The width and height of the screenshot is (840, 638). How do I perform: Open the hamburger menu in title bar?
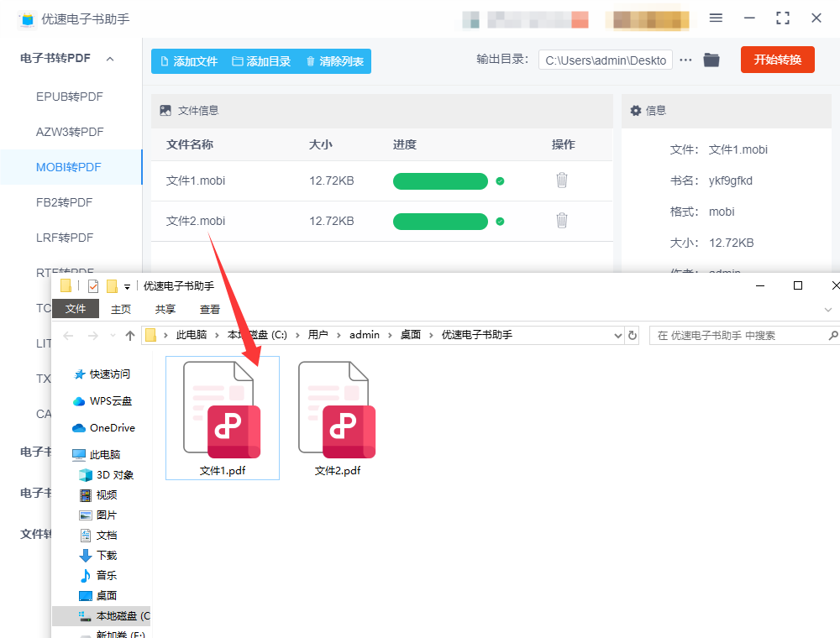[716, 18]
